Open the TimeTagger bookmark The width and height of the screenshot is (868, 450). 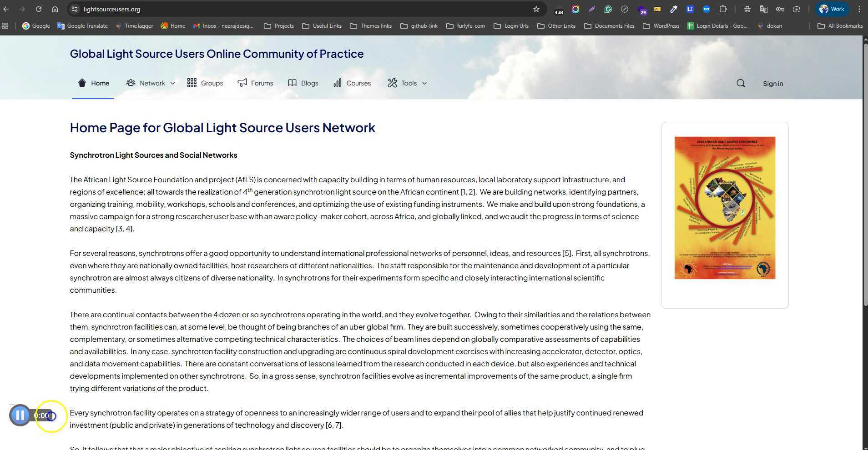click(x=134, y=26)
